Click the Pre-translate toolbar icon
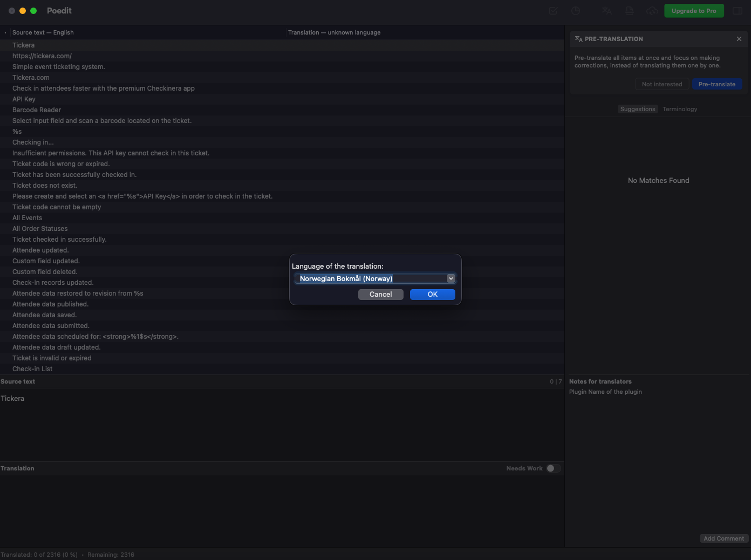Image resolution: width=751 pixels, height=560 pixels. [607, 11]
